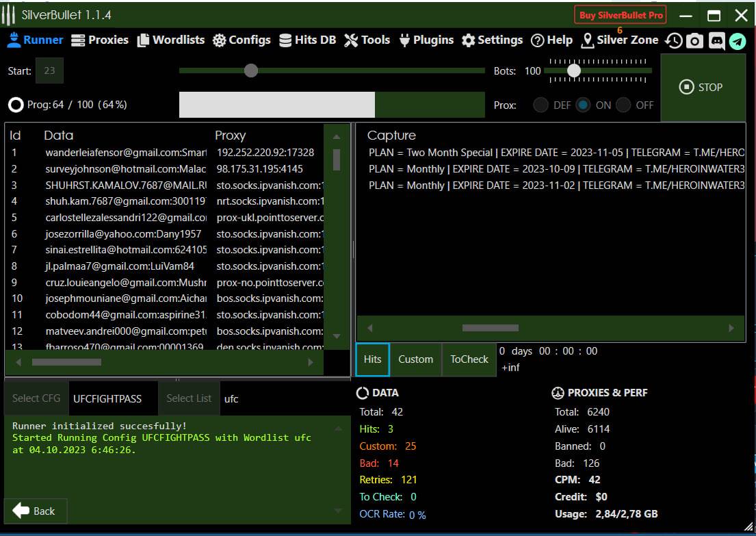Switch to the Custom results tab
Viewport: 756px width, 536px height.
415,359
